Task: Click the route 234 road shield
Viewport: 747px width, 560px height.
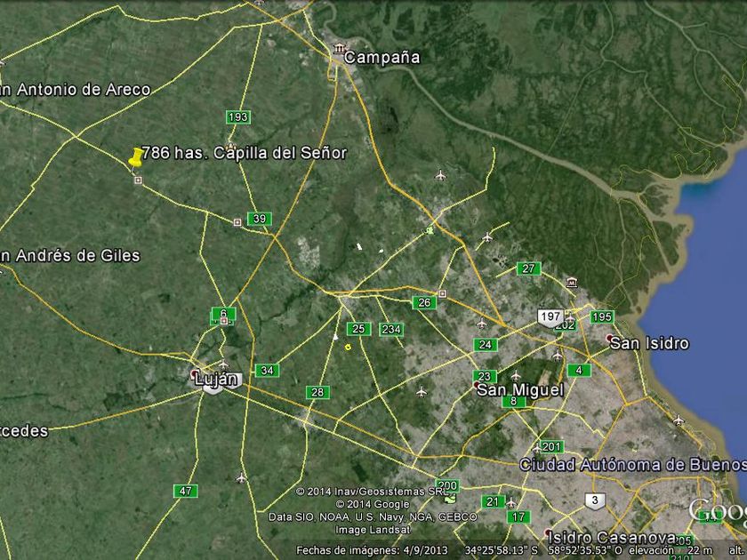Action: pyautogui.click(x=391, y=329)
